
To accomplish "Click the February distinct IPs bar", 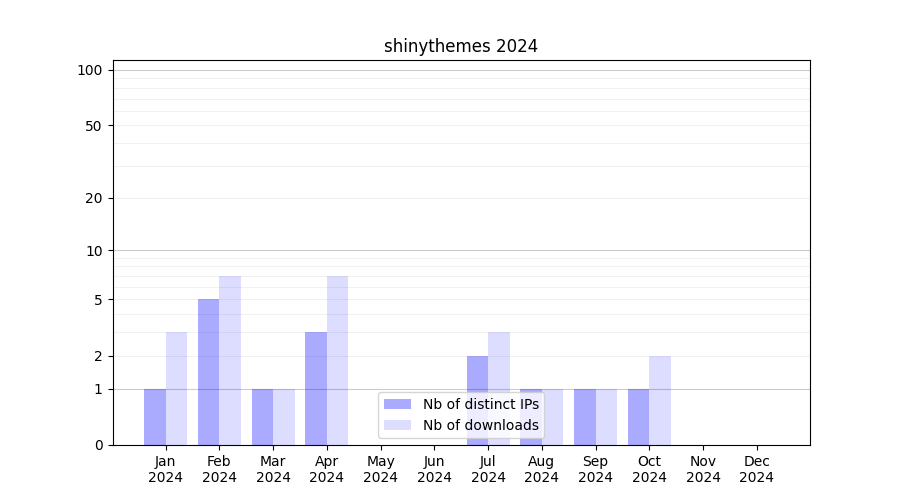I will (208, 372).
